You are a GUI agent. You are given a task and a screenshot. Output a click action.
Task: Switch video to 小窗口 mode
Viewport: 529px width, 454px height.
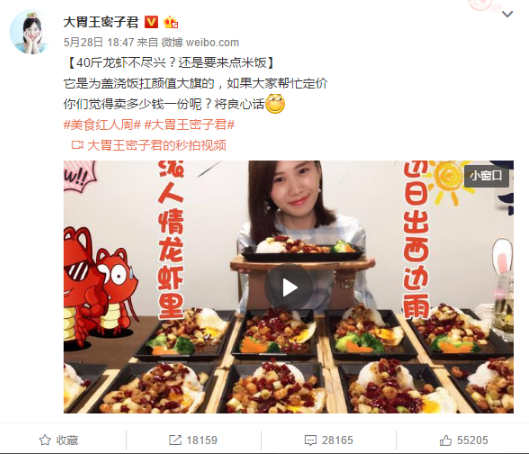tap(486, 175)
